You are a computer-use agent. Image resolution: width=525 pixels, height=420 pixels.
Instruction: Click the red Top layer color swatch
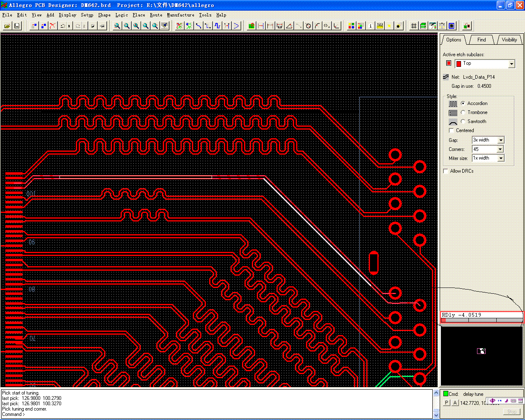pos(449,63)
